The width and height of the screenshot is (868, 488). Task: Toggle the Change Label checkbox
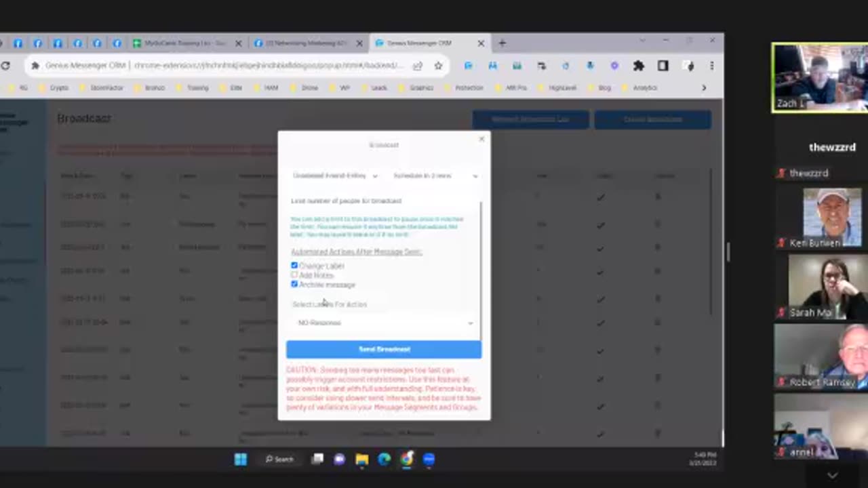coord(294,266)
